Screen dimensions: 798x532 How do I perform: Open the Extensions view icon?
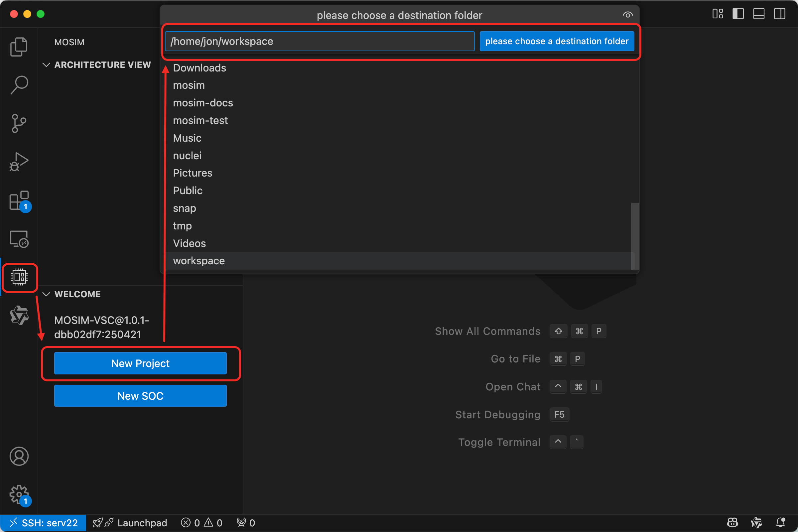(19, 201)
